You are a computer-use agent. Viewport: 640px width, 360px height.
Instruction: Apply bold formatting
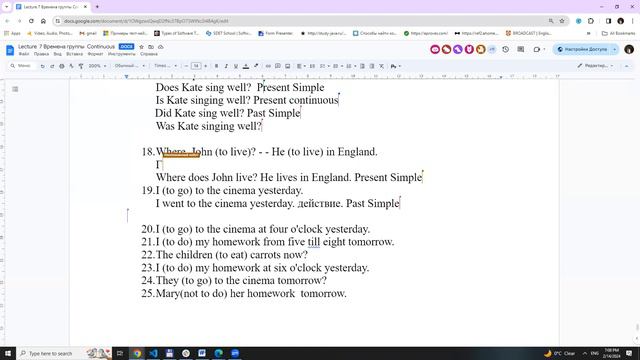[216, 66]
